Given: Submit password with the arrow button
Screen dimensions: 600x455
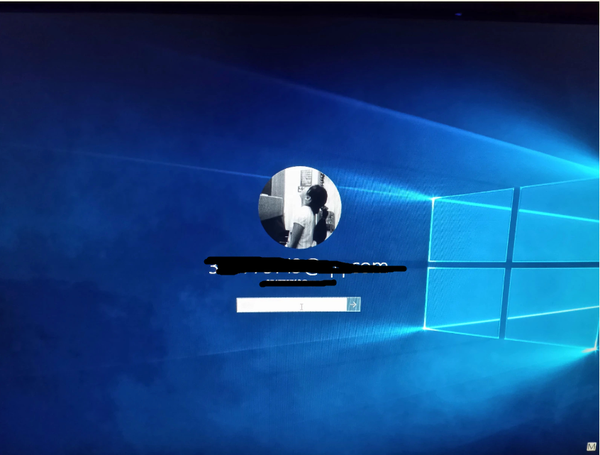Looking at the screenshot, I should coord(354,305).
